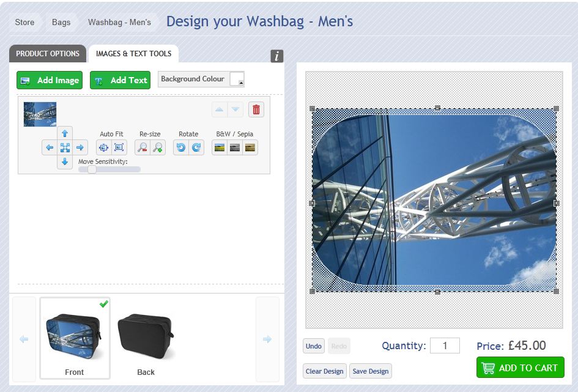Viewport: 578px width, 392px height.
Task: Apply sepia filter
Action: coord(250,148)
